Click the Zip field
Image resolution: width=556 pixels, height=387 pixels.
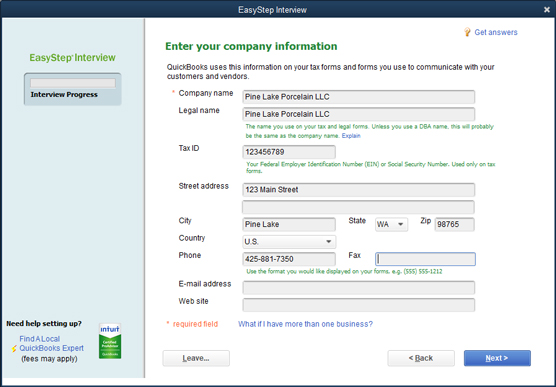click(454, 225)
